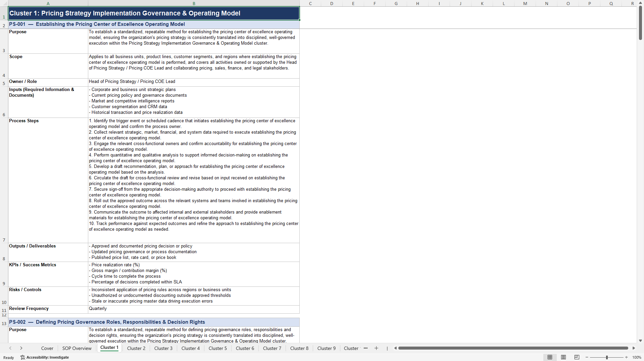Select the inconsistent application risks cell

[194, 296]
